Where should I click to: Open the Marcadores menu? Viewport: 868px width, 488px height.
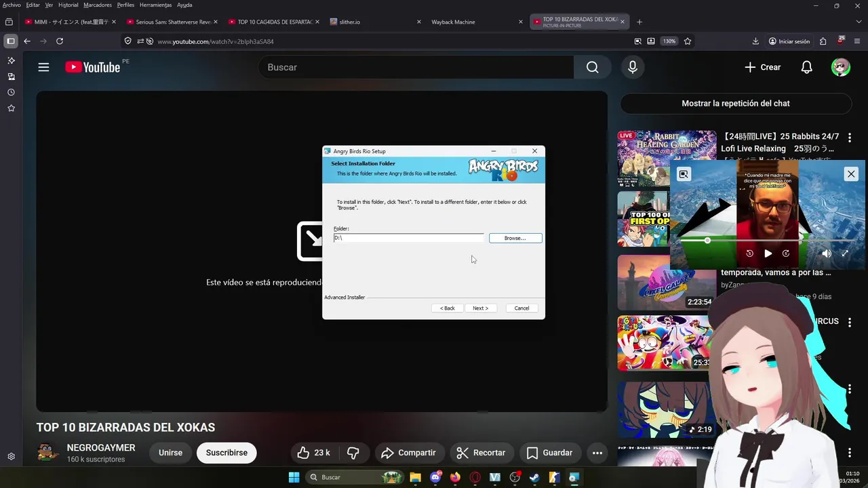(98, 5)
